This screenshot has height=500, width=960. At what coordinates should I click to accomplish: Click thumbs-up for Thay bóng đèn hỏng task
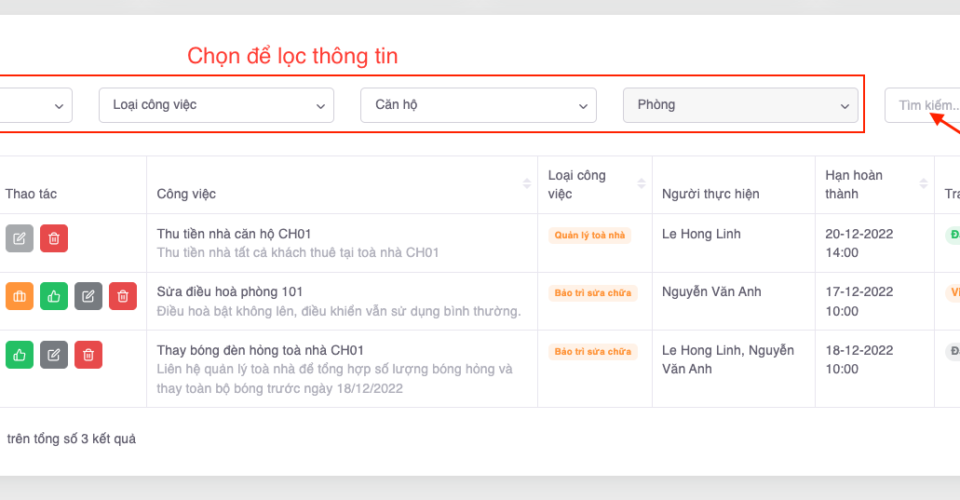point(19,354)
